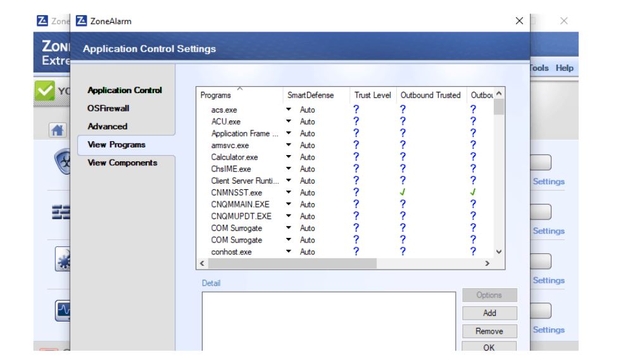
Task: Sort by the SmartDefense column header
Action: [x=316, y=95]
